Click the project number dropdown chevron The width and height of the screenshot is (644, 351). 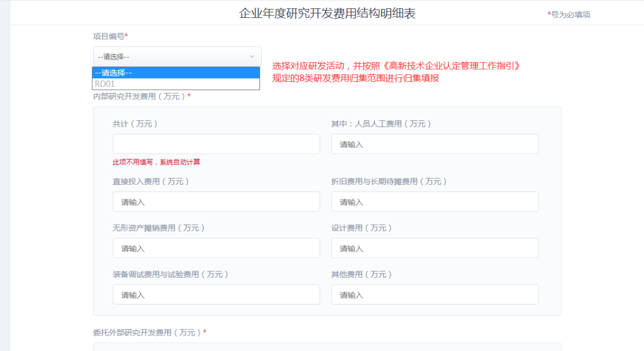coord(252,57)
